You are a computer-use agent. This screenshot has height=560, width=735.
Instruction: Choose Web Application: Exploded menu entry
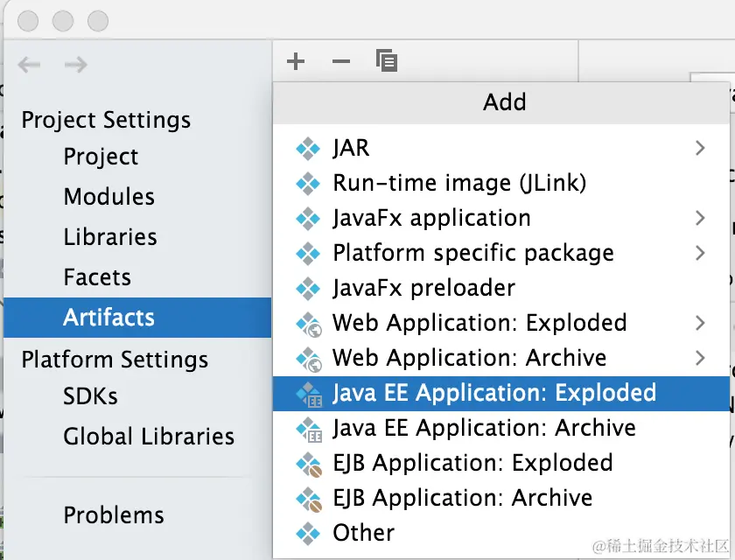click(501, 323)
